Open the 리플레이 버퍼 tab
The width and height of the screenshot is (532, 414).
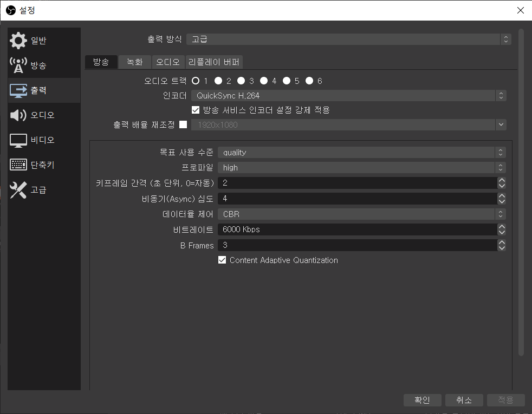point(214,62)
